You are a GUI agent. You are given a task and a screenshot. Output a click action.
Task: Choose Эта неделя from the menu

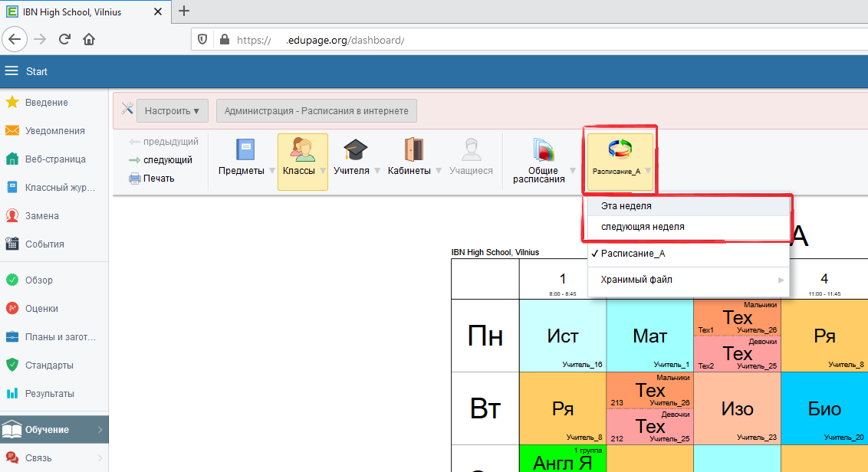[689, 206]
